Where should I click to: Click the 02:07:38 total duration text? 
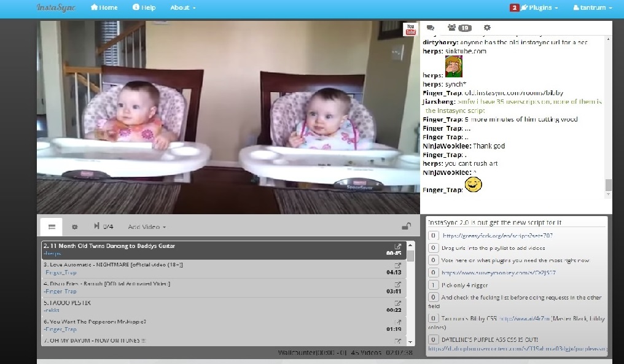[399, 352]
